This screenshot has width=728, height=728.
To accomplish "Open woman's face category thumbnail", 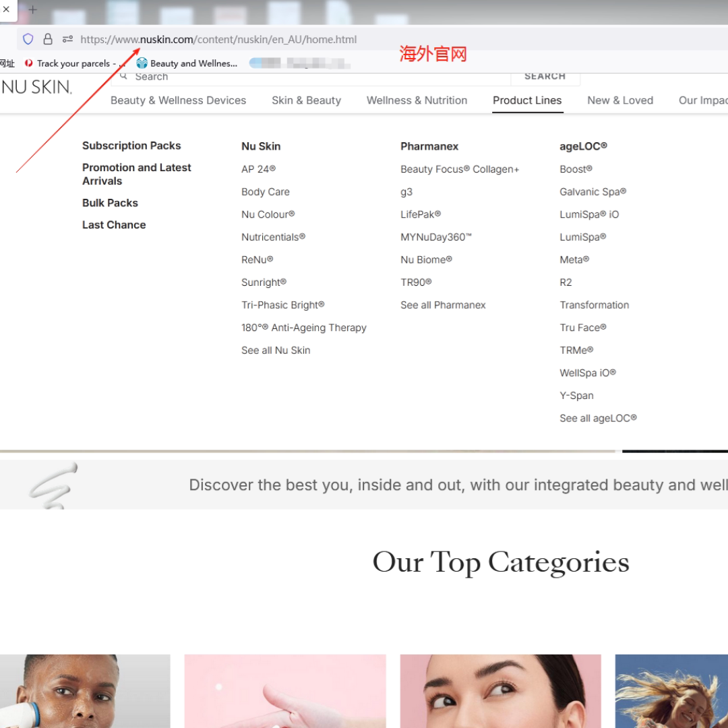I will (500, 691).
